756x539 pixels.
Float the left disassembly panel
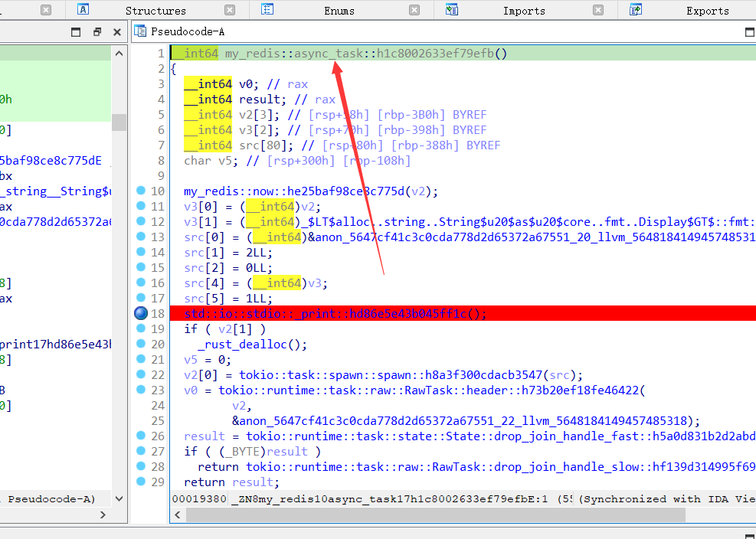tap(97, 32)
